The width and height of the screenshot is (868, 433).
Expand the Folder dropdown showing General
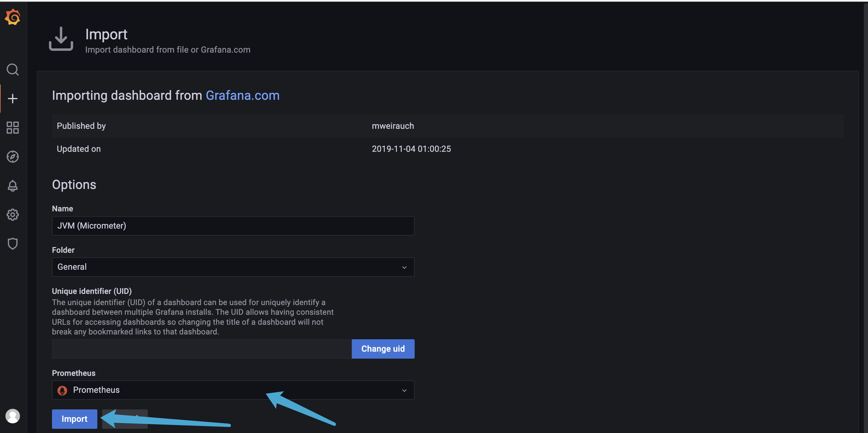pyautogui.click(x=233, y=267)
